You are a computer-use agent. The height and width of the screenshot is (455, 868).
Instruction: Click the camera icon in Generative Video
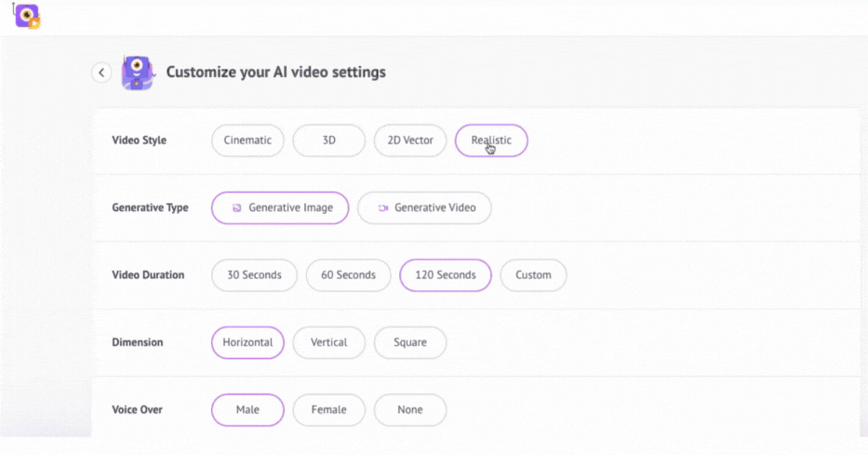pos(382,208)
